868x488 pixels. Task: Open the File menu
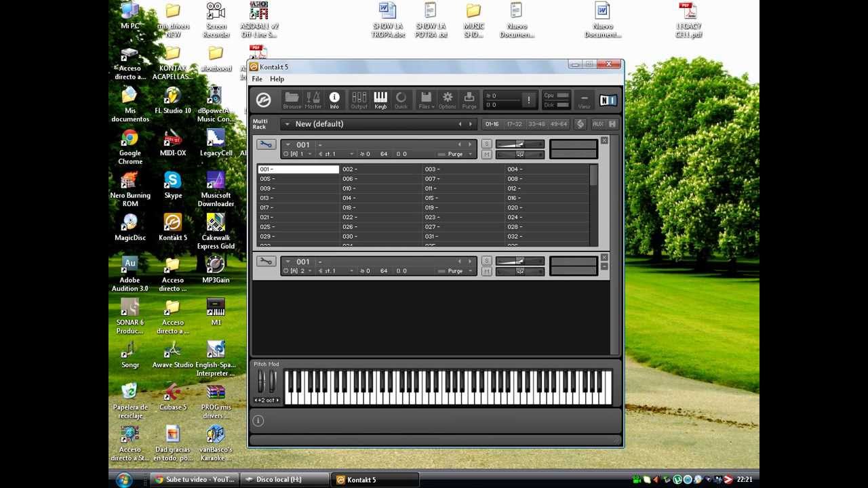pyautogui.click(x=257, y=79)
